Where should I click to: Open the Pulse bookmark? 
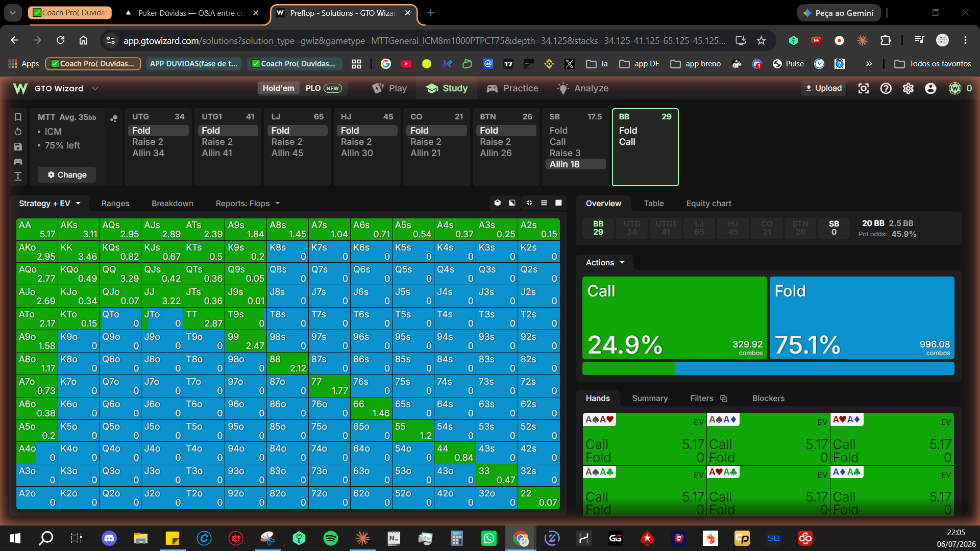788,64
